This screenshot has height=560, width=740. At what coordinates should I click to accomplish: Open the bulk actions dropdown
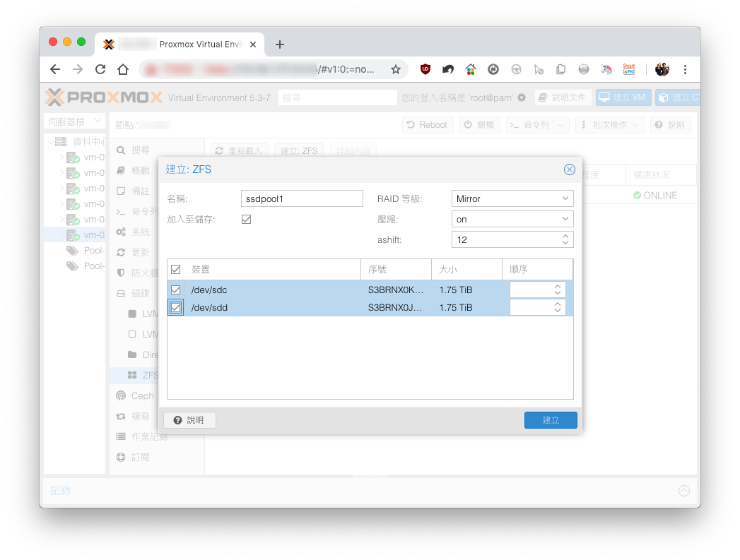(610, 125)
